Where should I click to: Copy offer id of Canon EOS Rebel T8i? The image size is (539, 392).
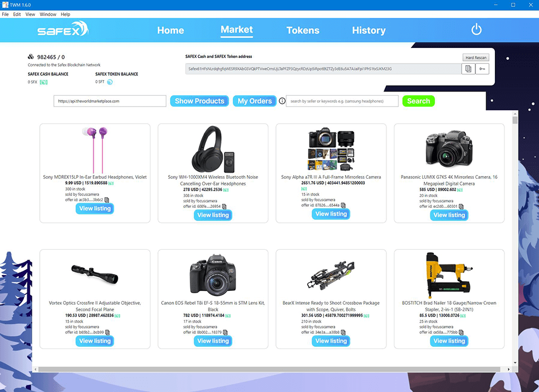tap(225, 332)
